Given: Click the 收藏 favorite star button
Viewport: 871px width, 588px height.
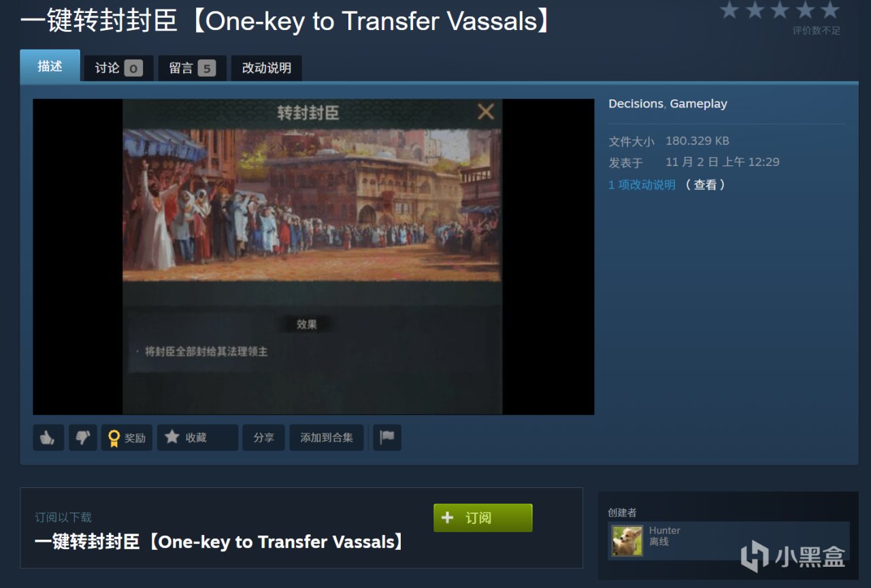Looking at the screenshot, I should pos(197,438).
